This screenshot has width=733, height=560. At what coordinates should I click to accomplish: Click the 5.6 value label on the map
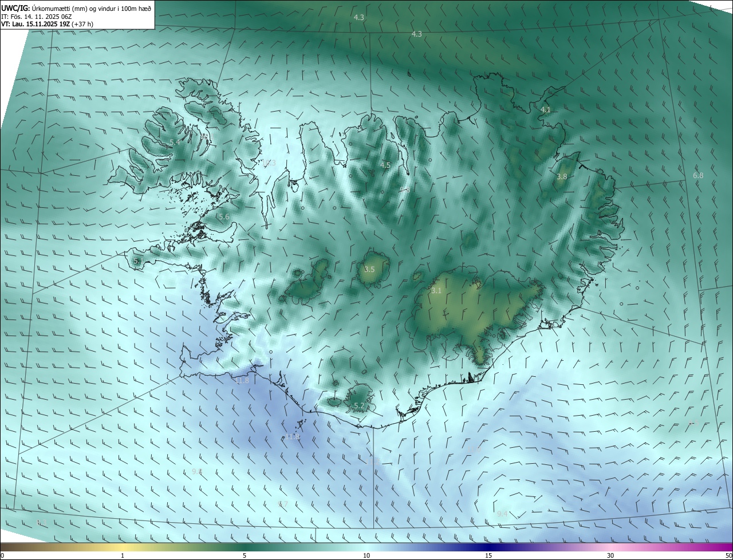[224, 217]
